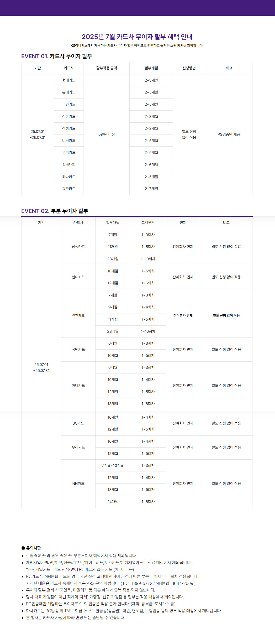Viewport: 275px width, 644px height.
Task: Click the 7개월~10개월 cell
Action: [x=113, y=466]
